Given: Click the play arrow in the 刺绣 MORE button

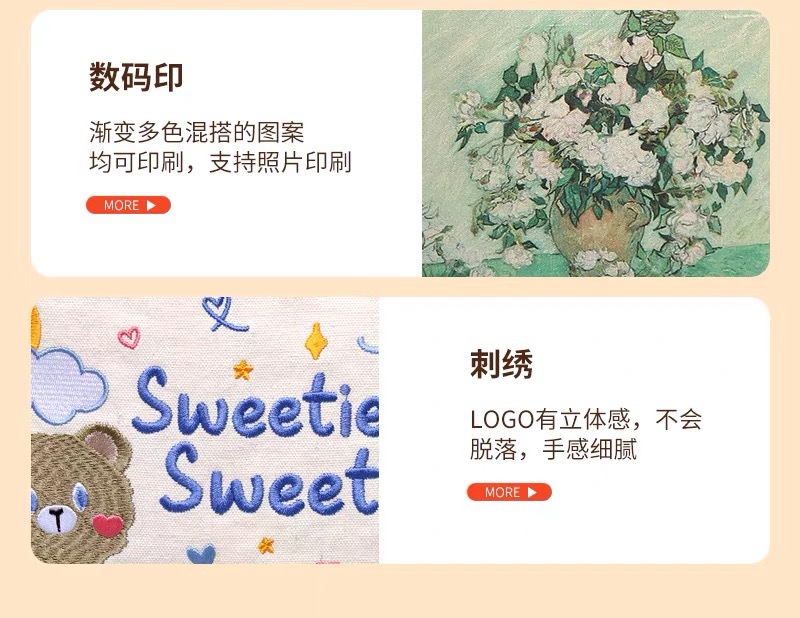Looking at the screenshot, I should (x=532, y=492).
